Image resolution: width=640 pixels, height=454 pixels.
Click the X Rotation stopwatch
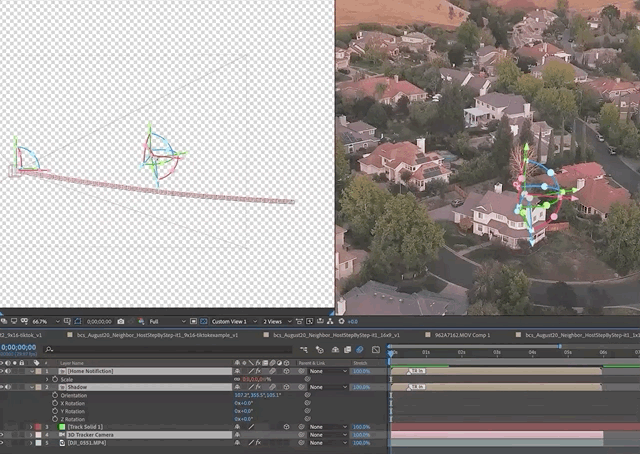click(55, 403)
